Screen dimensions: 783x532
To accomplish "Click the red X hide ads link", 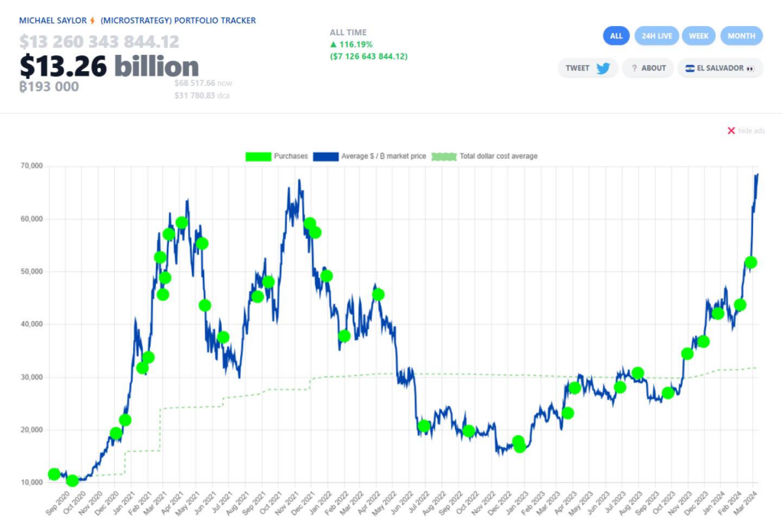I will [746, 131].
